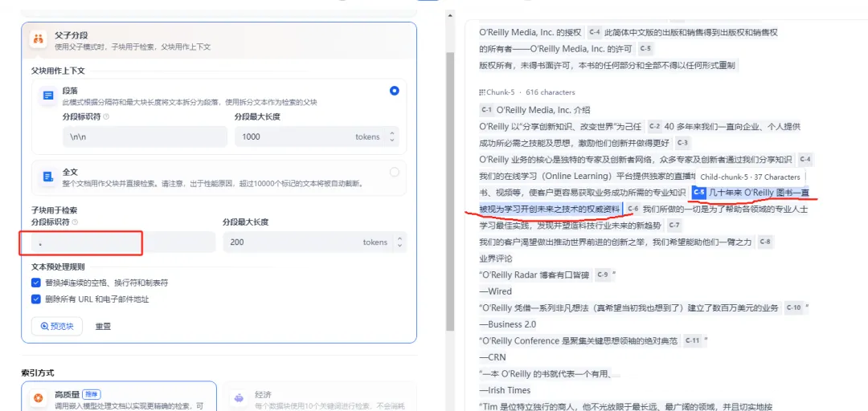The height and width of the screenshot is (411, 868).
Task: Click the 200 tokens max length field
Action: (x=314, y=242)
